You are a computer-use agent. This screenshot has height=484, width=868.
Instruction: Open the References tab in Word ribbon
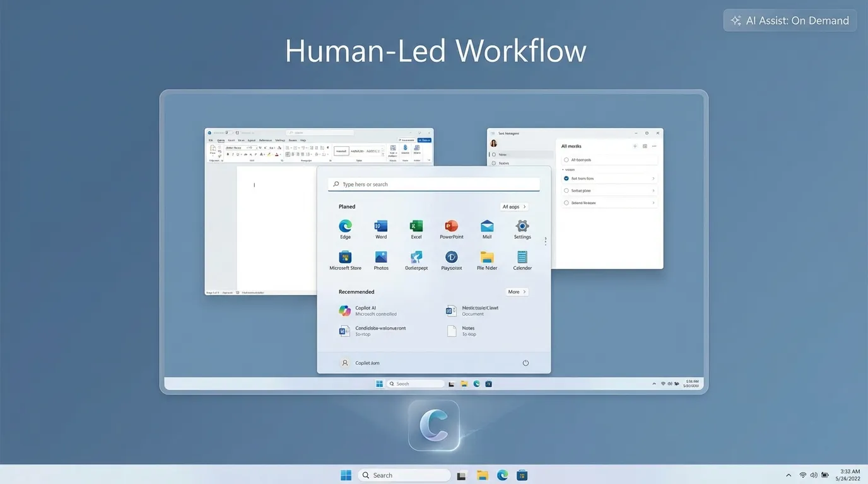click(x=265, y=141)
